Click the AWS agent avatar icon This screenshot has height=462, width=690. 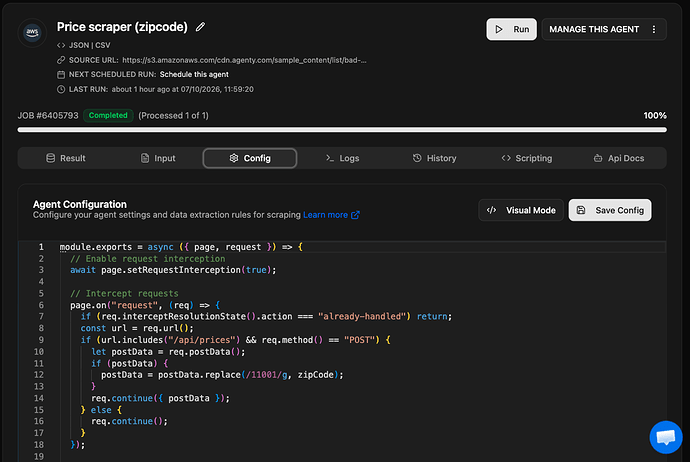click(x=32, y=32)
